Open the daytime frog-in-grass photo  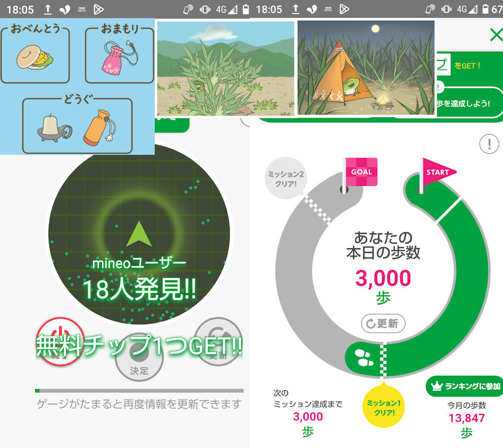tap(225, 68)
